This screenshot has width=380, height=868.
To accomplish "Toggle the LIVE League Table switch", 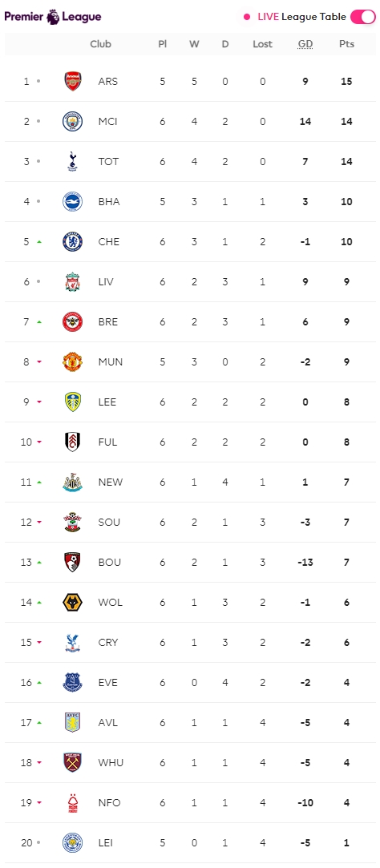I will (363, 17).
